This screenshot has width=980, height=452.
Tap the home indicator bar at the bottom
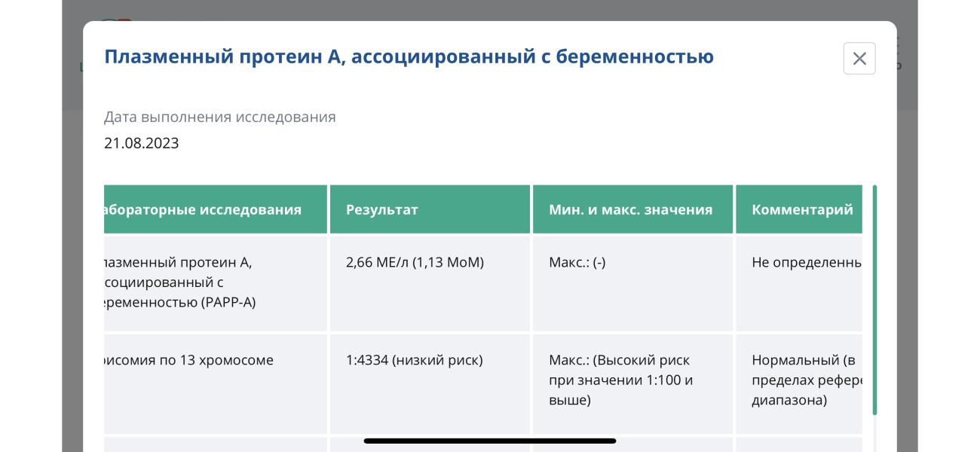click(x=490, y=441)
